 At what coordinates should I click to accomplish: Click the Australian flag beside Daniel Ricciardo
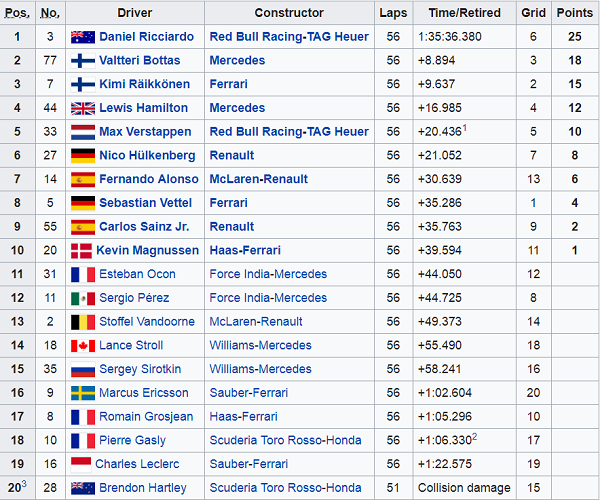point(83,37)
